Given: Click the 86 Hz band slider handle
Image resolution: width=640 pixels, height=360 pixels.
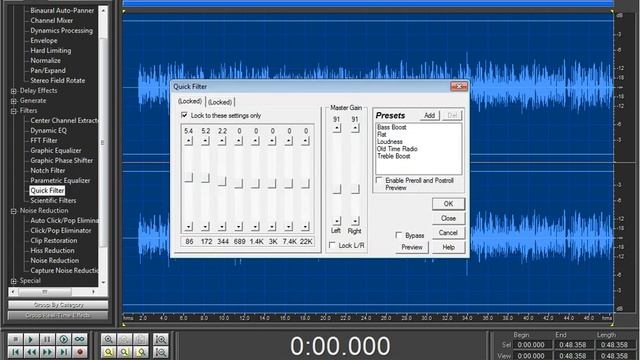Looking at the screenshot, I should point(188,177).
